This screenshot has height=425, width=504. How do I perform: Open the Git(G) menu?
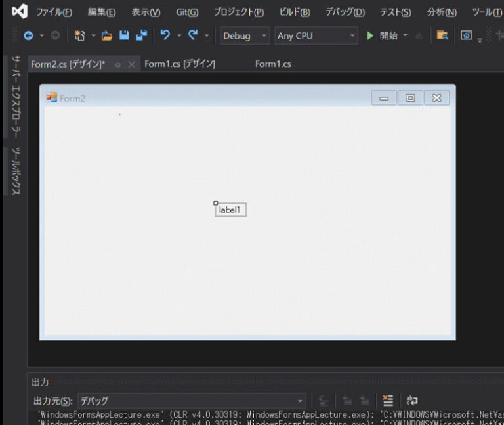pos(187,12)
